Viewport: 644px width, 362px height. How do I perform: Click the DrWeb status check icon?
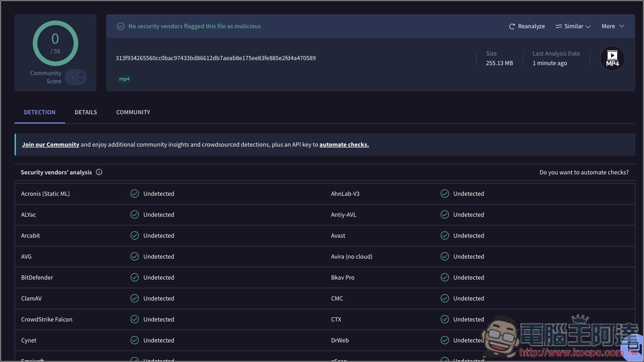pos(445,340)
